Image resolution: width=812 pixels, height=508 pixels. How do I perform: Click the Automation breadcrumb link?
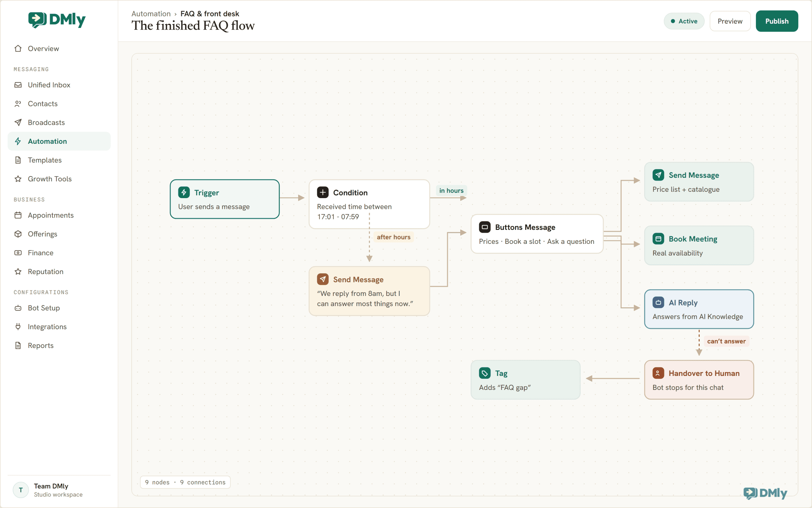coord(151,14)
